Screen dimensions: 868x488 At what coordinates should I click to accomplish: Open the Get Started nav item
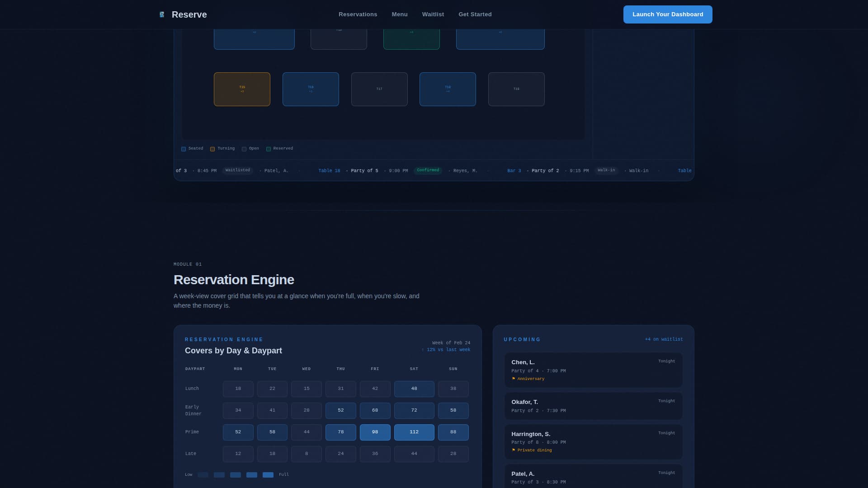point(475,14)
